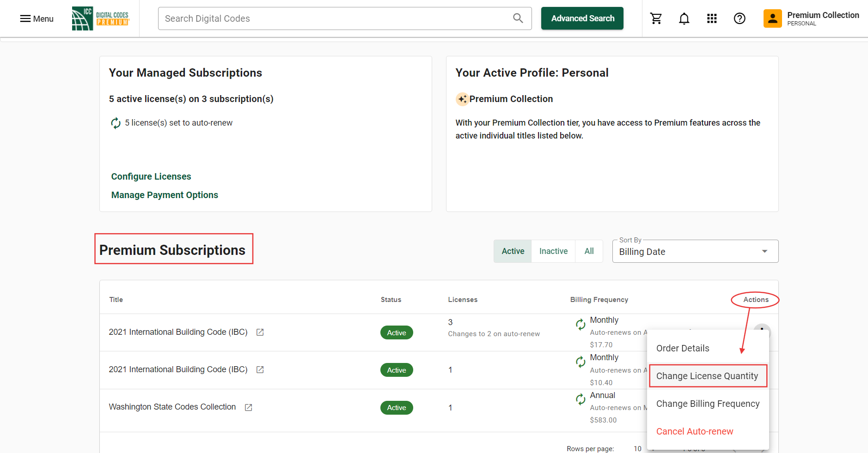The image size is (868, 453).
Task: Choose Order Details from the actions menu
Action: (x=708, y=348)
